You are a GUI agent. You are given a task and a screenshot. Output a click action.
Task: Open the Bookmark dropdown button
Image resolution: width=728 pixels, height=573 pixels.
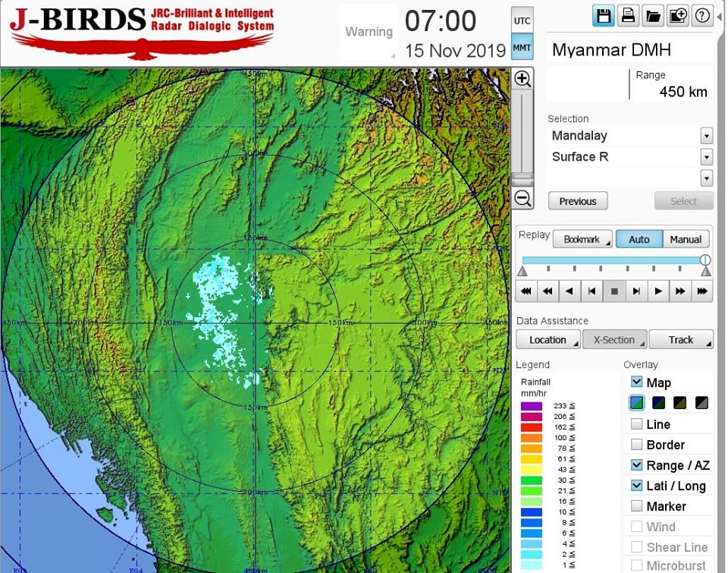tap(582, 240)
